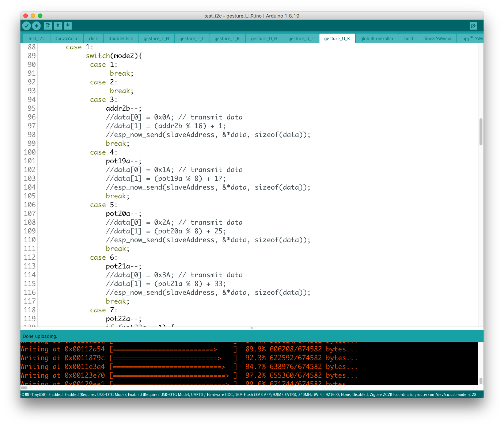Switch to the test_i2c tab
504x427 pixels.
pyautogui.click(x=37, y=39)
